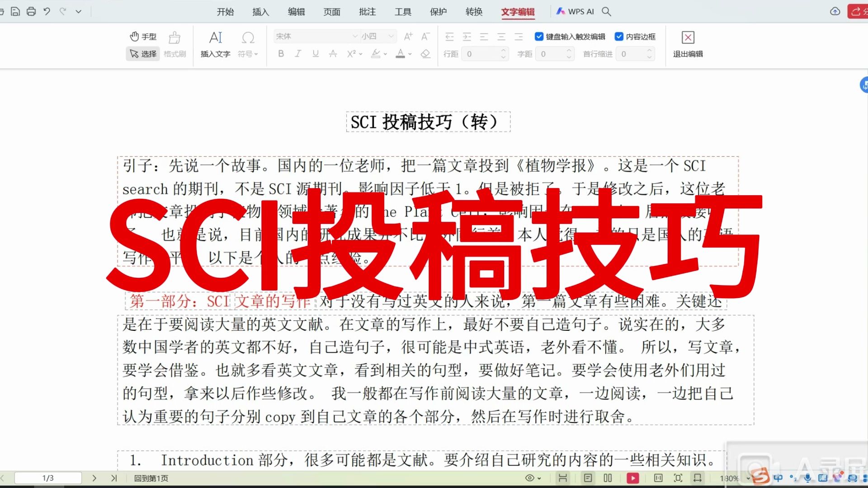Click the save icon
Screen dimensions: 868x488
[15, 11]
